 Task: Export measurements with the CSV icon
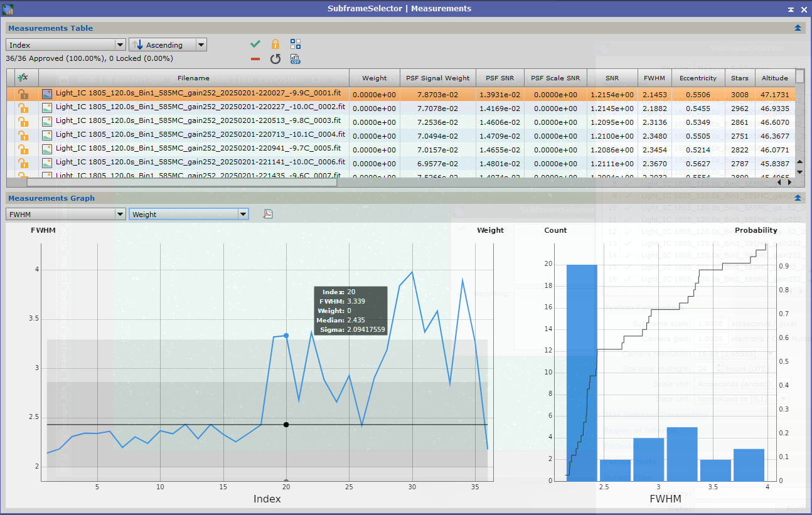click(x=296, y=59)
